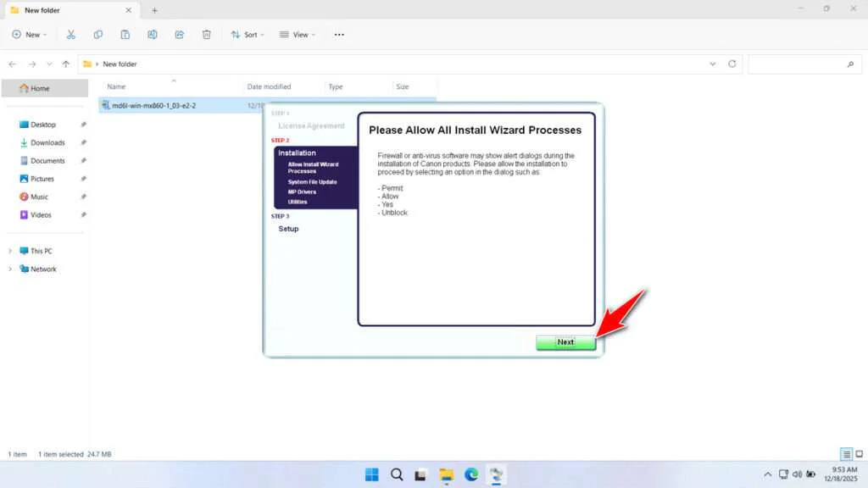This screenshot has height=488, width=868.
Task: Click the Rename icon in the toolbar
Action: tap(153, 34)
